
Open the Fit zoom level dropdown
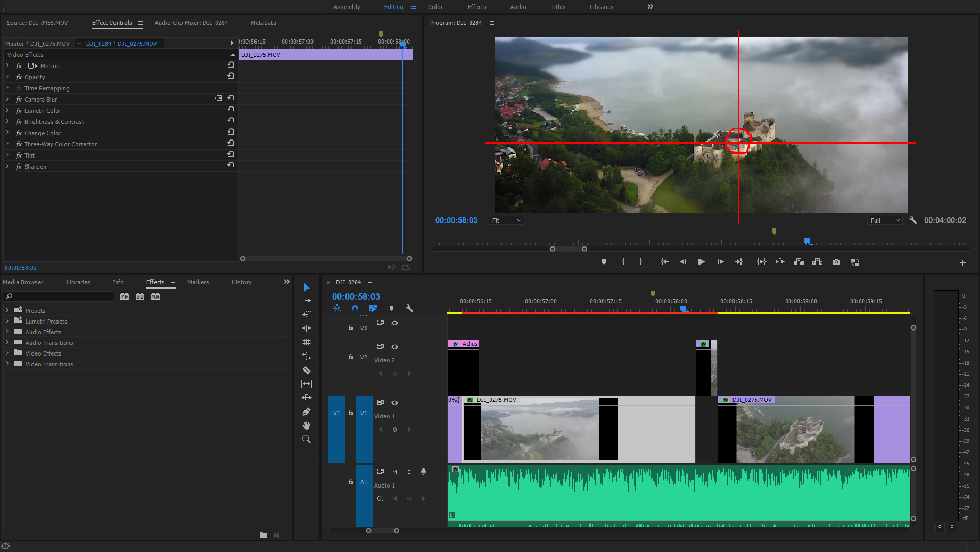click(x=506, y=220)
